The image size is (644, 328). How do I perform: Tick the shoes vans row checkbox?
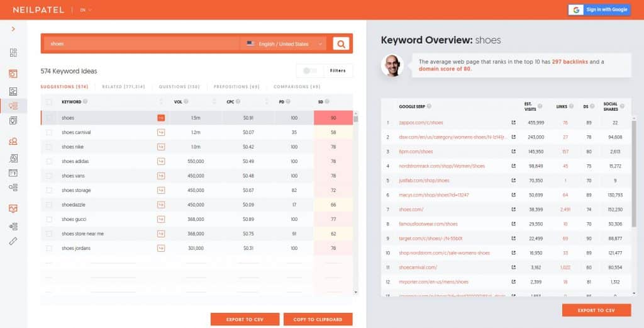[x=49, y=176]
